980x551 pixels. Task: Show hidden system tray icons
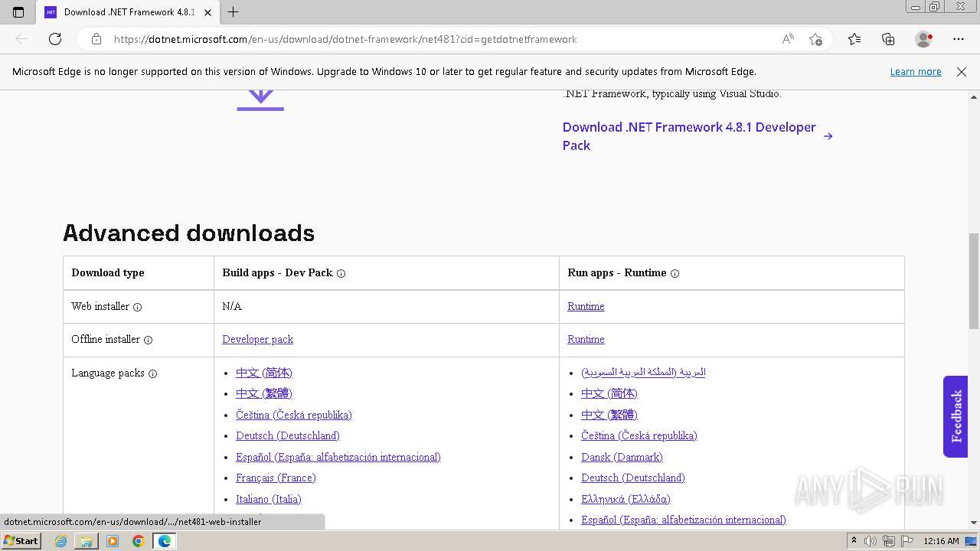[x=854, y=541]
